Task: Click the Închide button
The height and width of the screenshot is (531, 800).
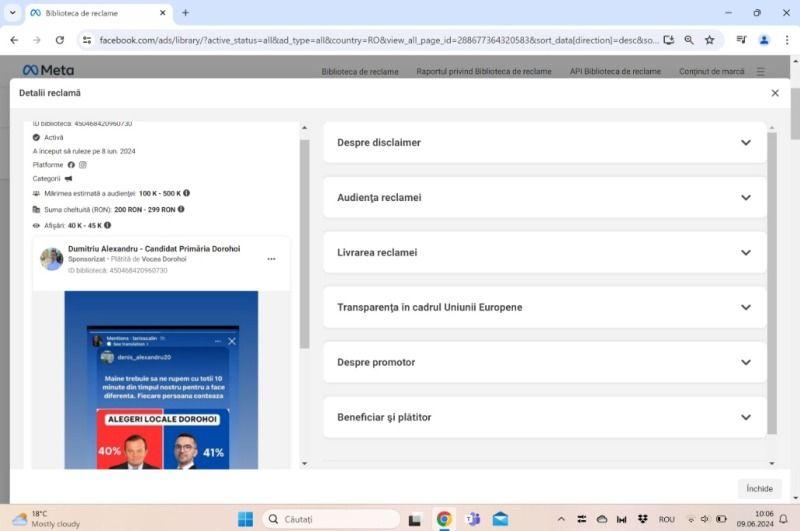Action: [x=759, y=489]
